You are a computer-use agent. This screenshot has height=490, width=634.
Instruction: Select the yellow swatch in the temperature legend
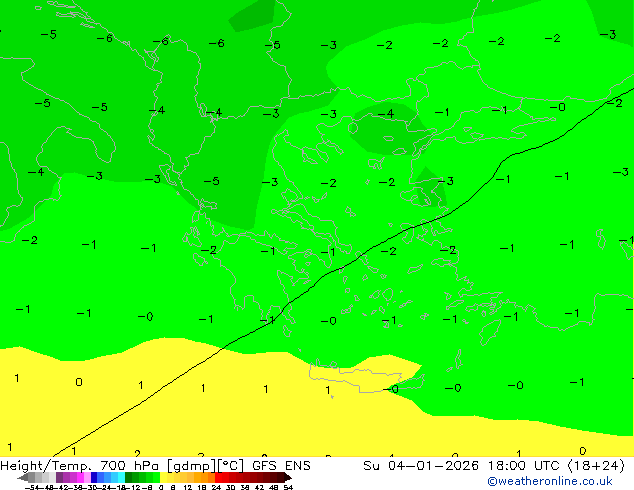[163, 477]
